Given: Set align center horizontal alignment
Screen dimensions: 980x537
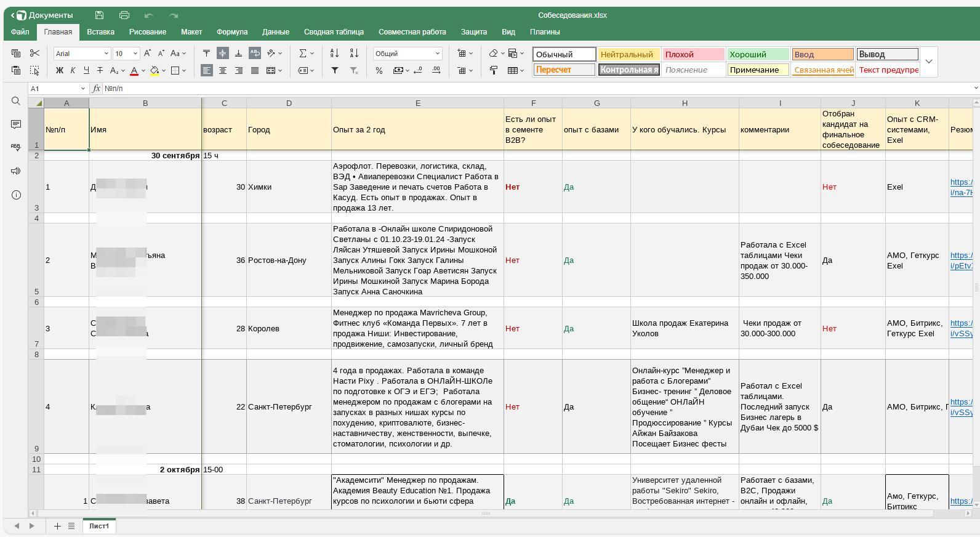Looking at the screenshot, I should [223, 71].
